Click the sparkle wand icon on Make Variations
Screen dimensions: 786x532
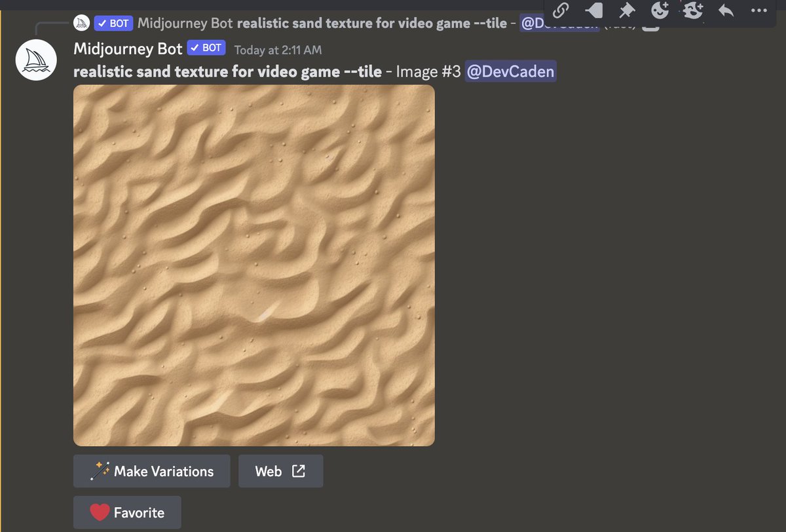pyautogui.click(x=100, y=471)
